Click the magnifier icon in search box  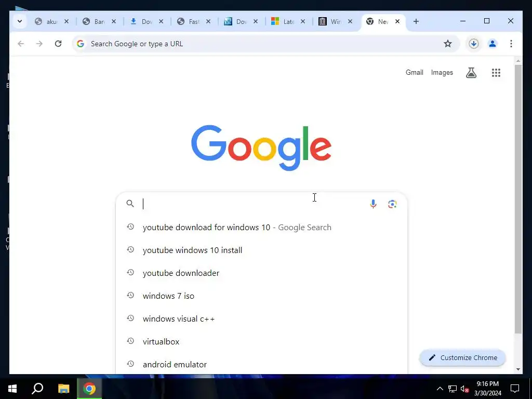click(x=130, y=204)
